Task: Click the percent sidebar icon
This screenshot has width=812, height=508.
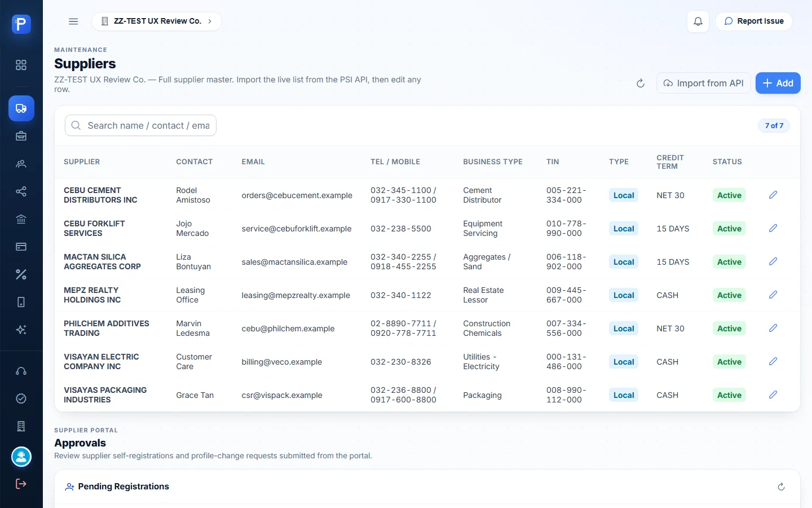Action: [21, 274]
